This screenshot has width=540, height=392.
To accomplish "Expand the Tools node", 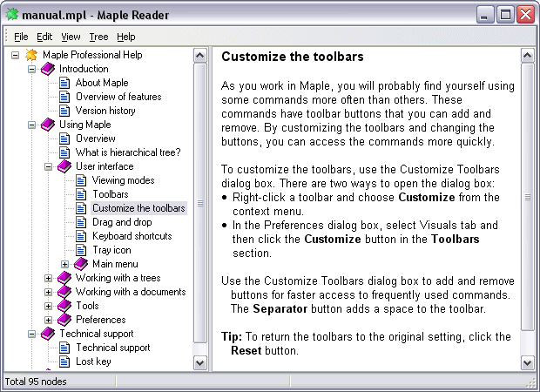I will click(48, 307).
